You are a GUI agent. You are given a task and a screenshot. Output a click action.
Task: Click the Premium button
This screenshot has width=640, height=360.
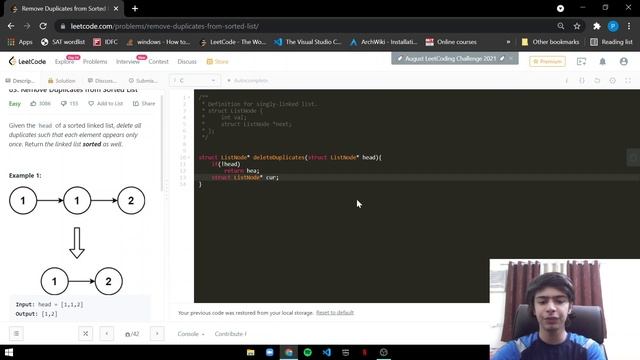tap(547, 62)
